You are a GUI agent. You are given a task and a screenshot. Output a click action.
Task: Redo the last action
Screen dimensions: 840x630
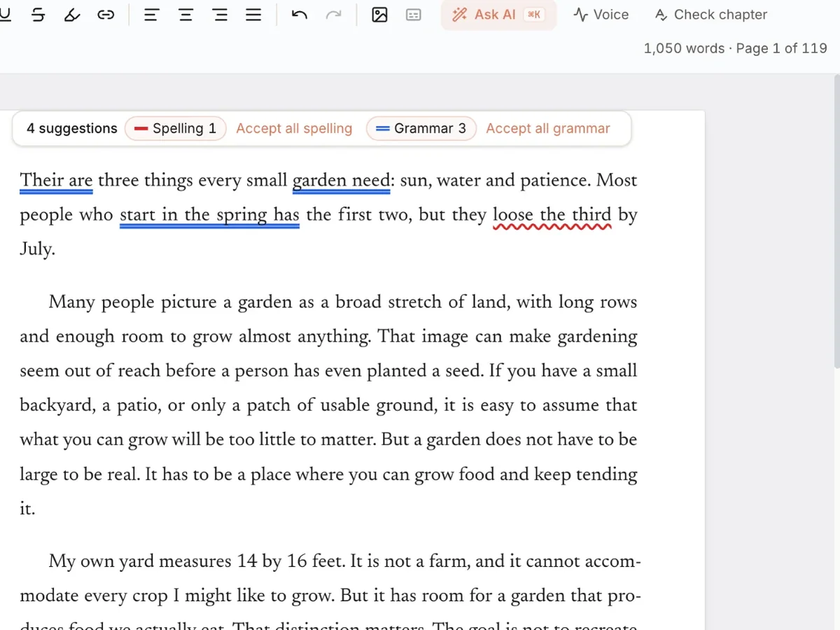point(334,15)
